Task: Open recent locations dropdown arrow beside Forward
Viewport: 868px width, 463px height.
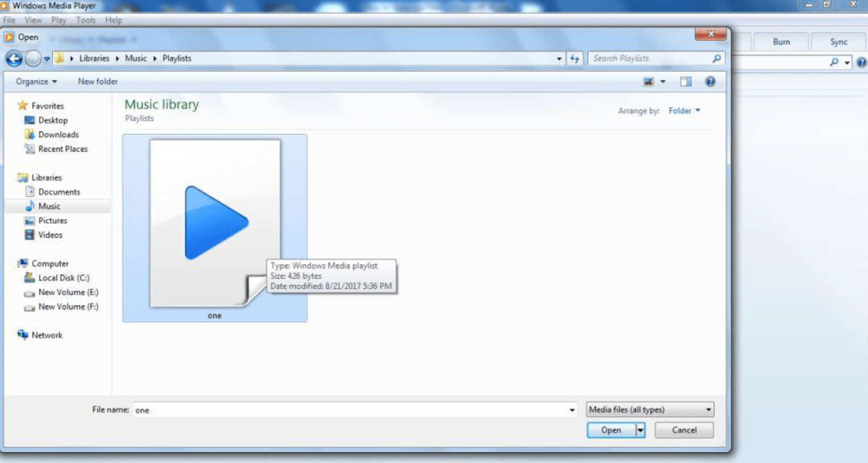Action: tap(47, 59)
